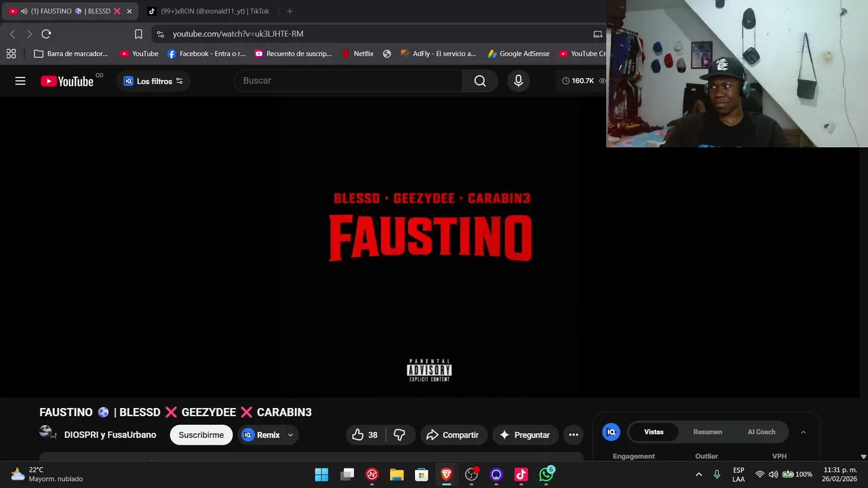
Task: Open Recuento de suscrip... bookmark
Action: [x=293, y=54]
